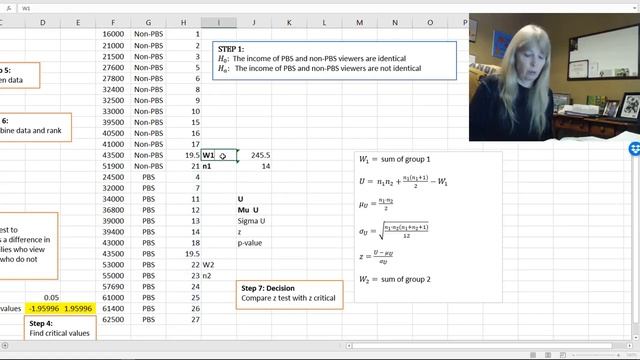Screen dimensions: 640x360
Task: Select critical value cell 1.95996
Action: click(78, 309)
